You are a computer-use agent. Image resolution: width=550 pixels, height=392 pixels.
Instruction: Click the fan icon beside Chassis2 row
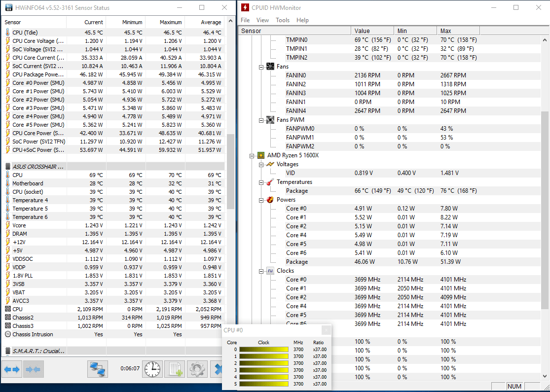pos(8,318)
